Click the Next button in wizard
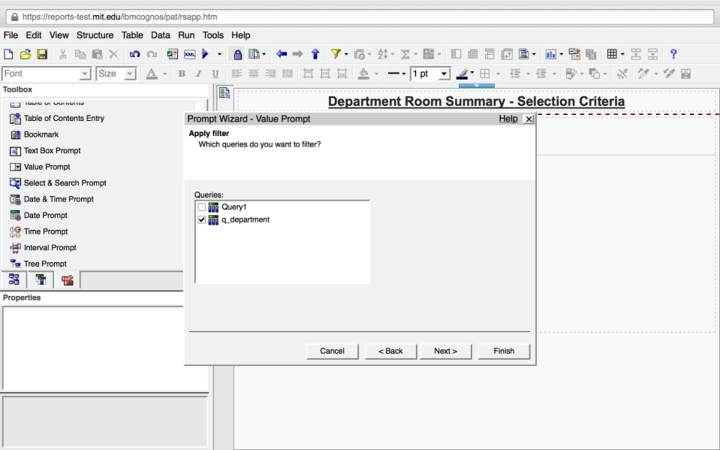720x450 pixels. click(446, 351)
